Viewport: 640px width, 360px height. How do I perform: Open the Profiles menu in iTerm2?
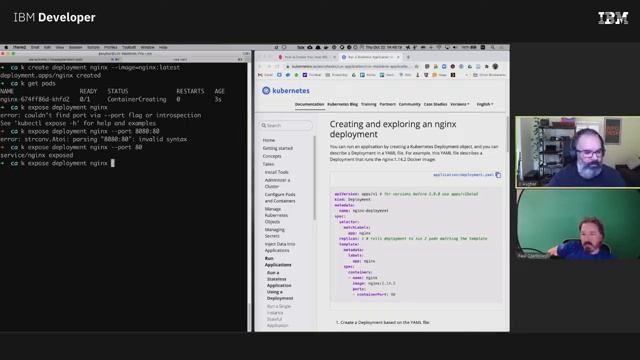111,47
